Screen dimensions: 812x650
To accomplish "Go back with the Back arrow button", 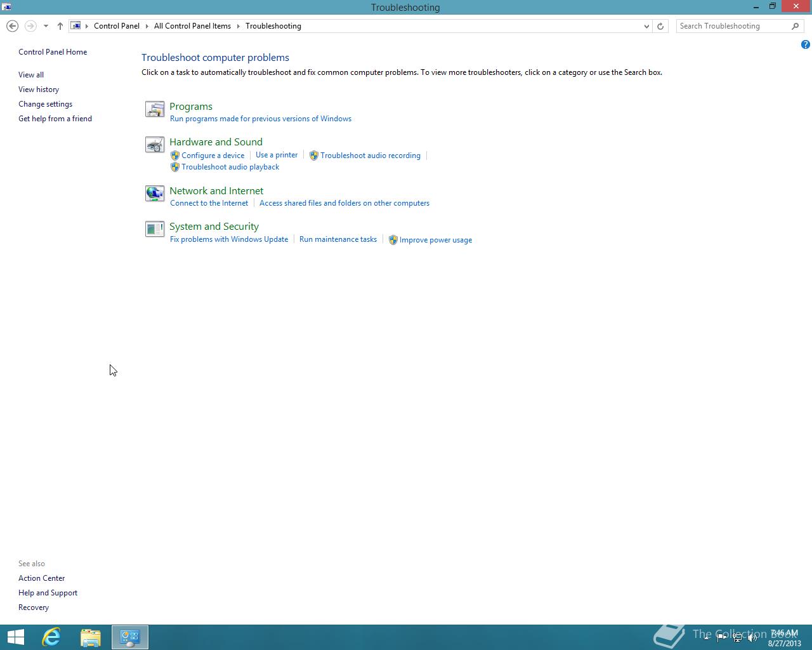I will coord(12,26).
